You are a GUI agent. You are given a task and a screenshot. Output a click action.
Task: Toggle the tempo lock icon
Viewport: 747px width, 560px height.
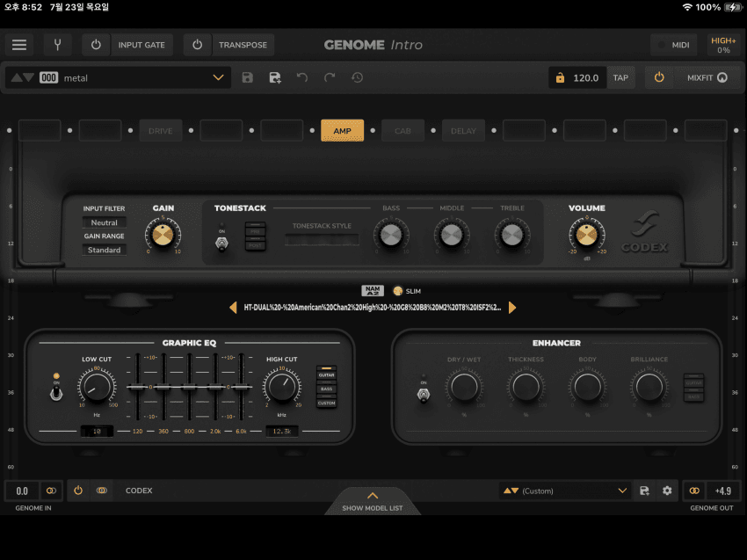pyautogui.click(x=560, y=77)
